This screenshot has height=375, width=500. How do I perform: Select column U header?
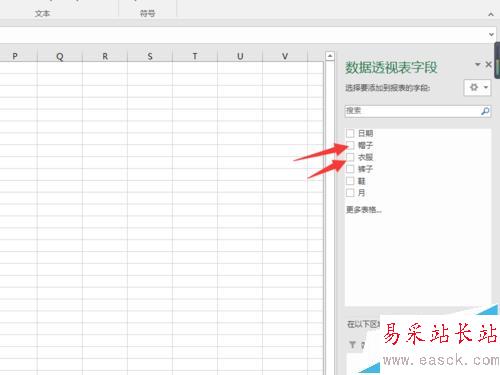[240, 56]
